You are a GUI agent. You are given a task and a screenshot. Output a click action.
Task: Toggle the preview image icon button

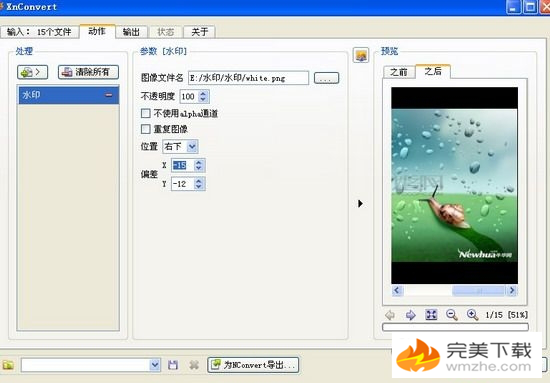(361, 55)
